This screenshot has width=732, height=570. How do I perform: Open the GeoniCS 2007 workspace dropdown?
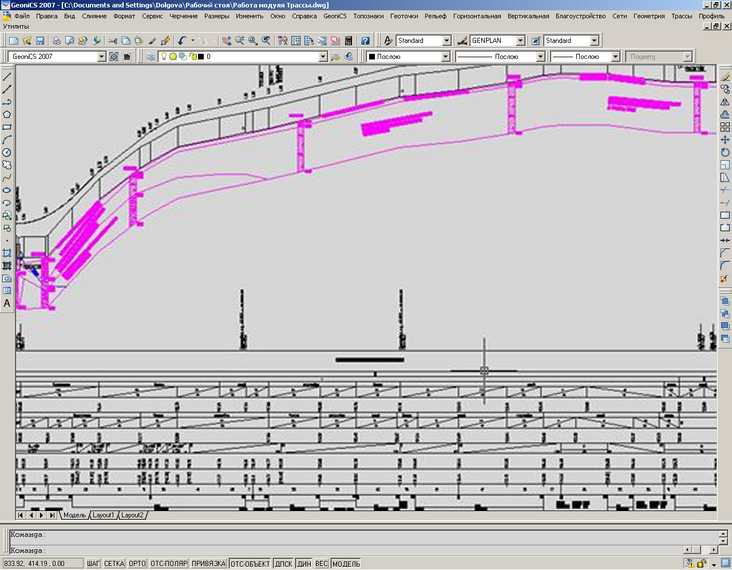click(x=101, y=56)
